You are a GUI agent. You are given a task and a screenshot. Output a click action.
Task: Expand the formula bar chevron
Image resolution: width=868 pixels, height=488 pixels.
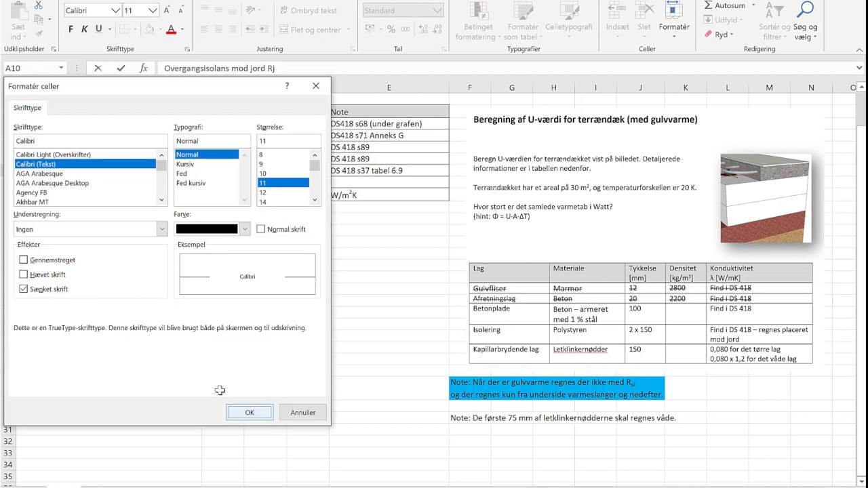pos(859,68)
